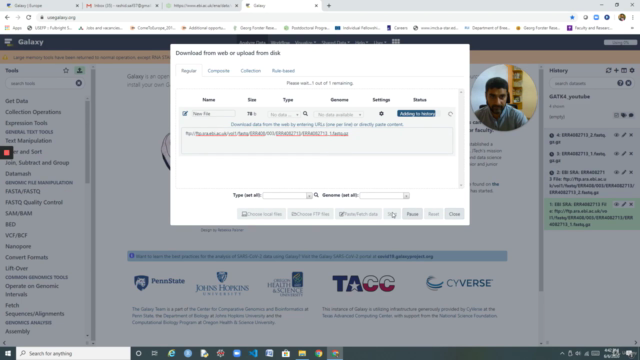Clear the search datasets field
Screen dimensions: 640x360
coord(629,83)
